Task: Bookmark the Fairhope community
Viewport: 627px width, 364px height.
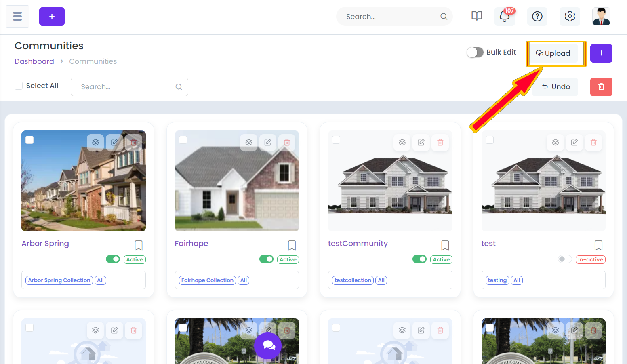Action: (292, 245)
